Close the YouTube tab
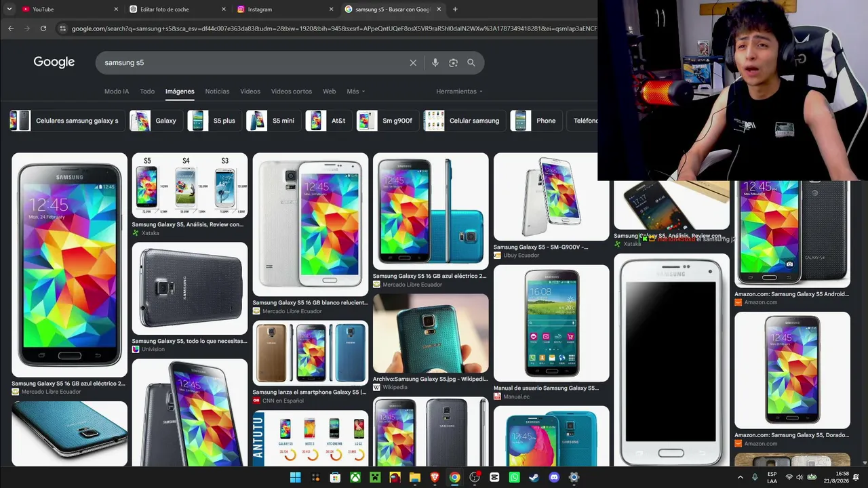868x488 pixels. [116, 9]
